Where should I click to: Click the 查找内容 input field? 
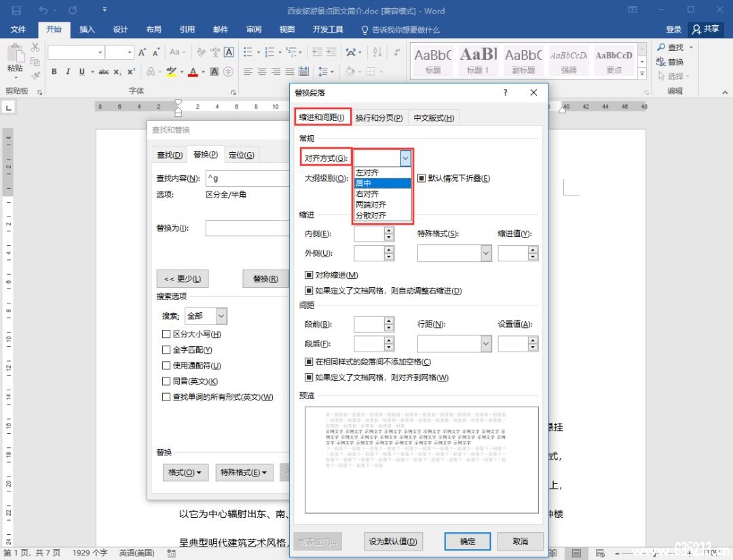click(x=248, y=178)
